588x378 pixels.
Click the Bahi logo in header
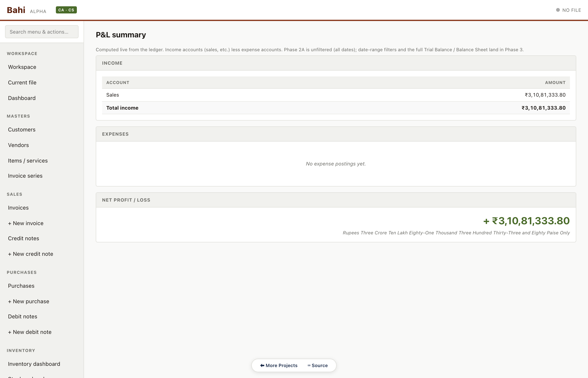[x=16, y=10]
